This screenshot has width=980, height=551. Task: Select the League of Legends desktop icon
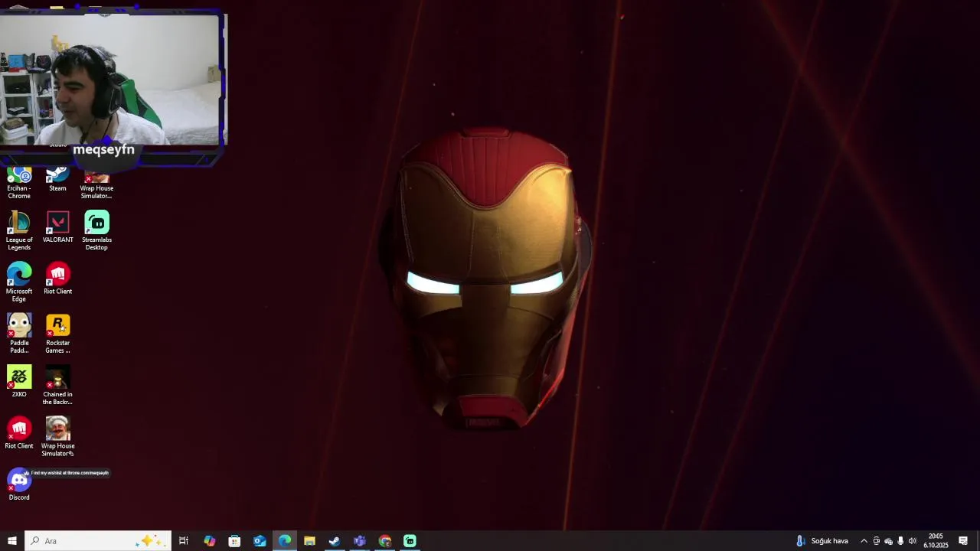pos(19,231)
